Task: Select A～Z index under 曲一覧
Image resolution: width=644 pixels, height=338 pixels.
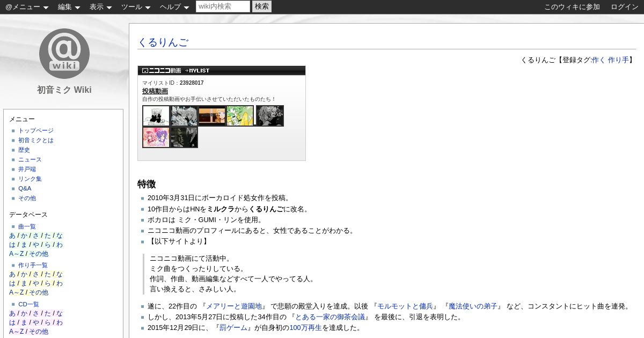Action: tap(17, 254)
